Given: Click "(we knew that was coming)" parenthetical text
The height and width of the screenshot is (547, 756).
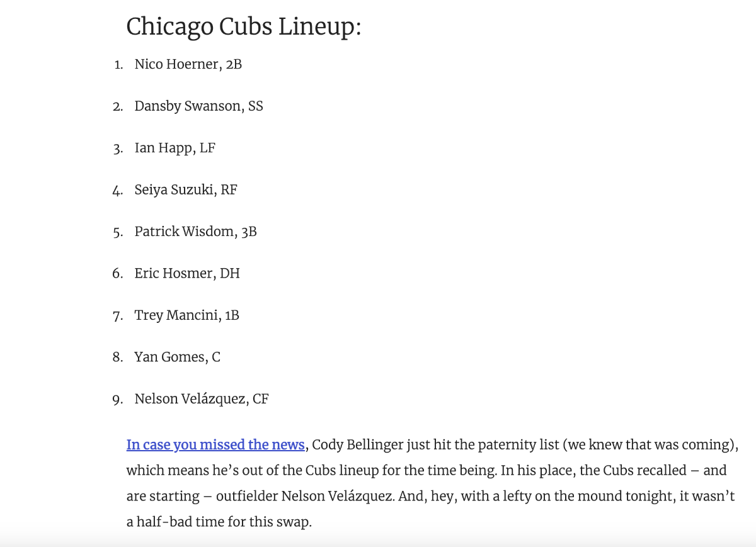Looking at the screenshot, I should pyautogui.click(x=650, y=445).
